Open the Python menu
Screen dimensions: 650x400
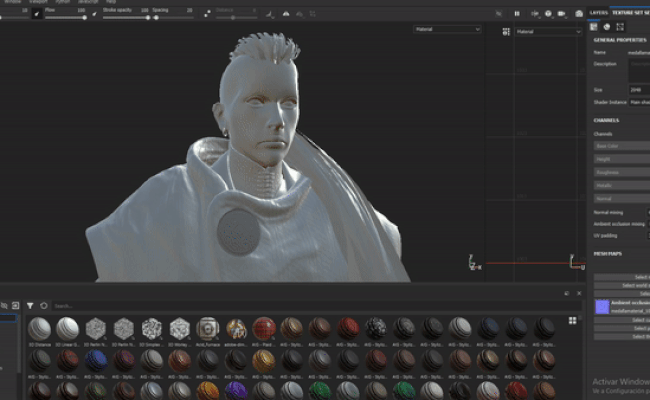pyautogui.click(x=63, y=2)
